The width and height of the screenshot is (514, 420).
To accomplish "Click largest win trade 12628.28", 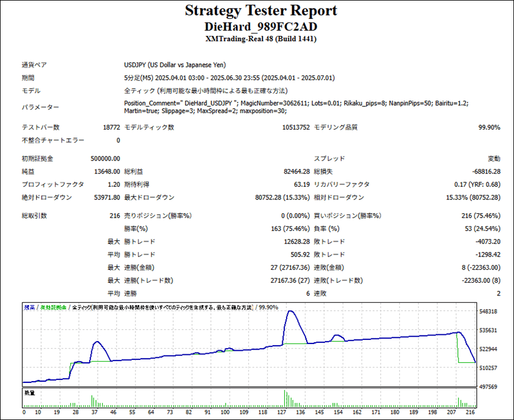I will tap(296, 242).
